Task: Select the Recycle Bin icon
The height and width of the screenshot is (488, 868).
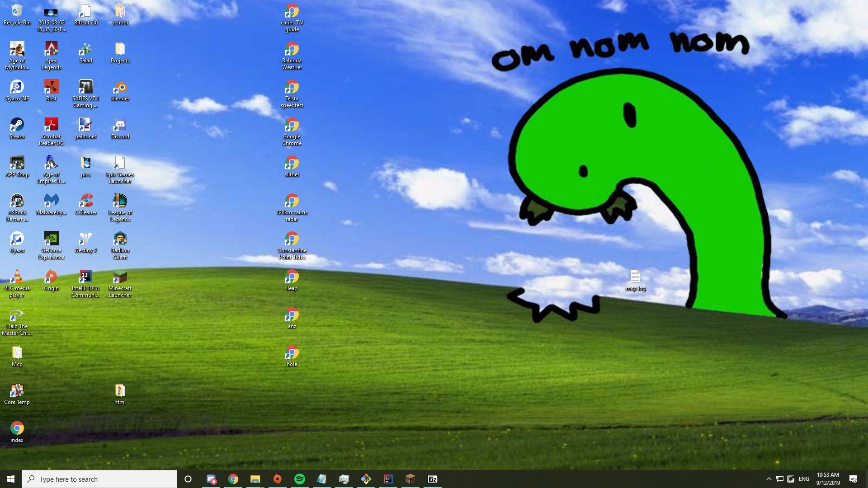Action: 17,14
